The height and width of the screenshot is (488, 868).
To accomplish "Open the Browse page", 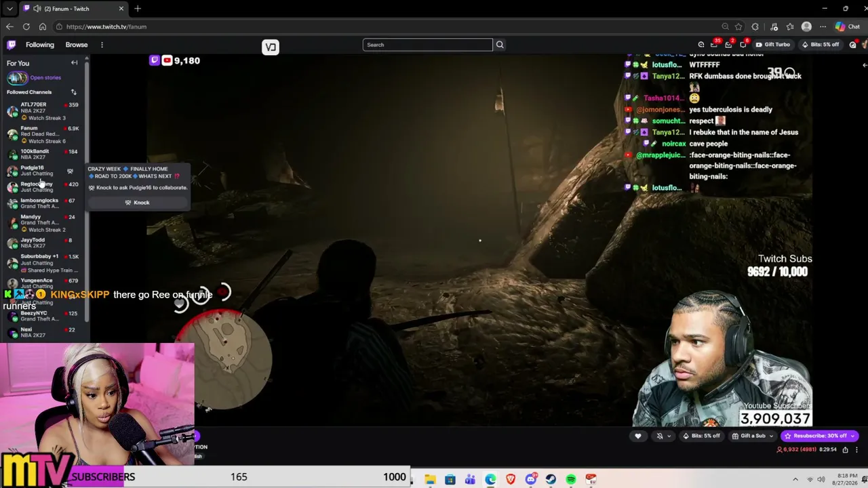I will 77,45.
